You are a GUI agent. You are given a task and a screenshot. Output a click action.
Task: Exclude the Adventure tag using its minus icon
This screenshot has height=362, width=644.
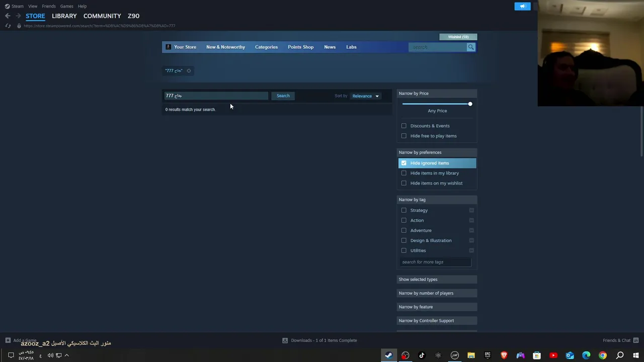[x=471, y=230]
